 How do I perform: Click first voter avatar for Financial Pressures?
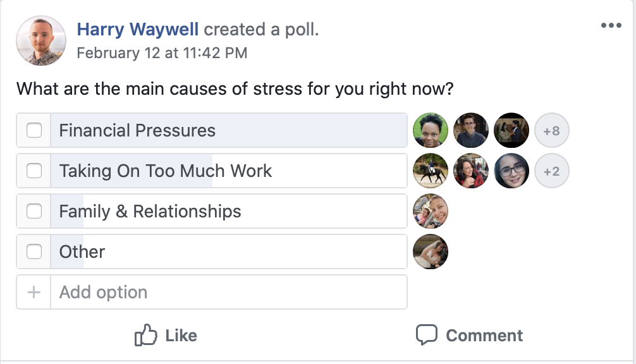click(x=431, y=131)
